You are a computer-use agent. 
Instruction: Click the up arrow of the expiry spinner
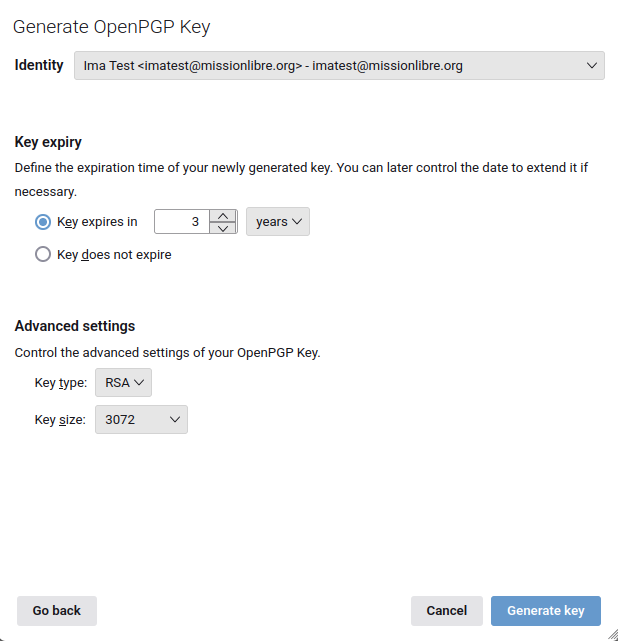[223, 215]
